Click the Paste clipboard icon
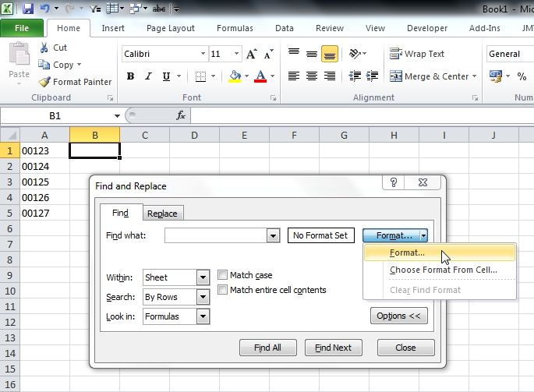The image size is (534, 392). point(19,54)
